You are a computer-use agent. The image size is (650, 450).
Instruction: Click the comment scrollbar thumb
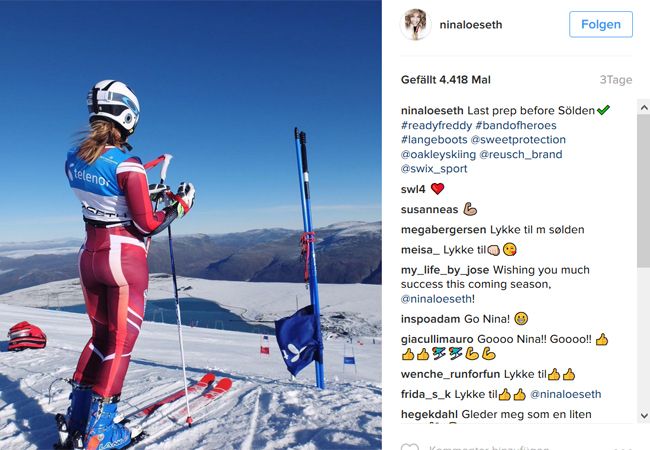[644, 191]
